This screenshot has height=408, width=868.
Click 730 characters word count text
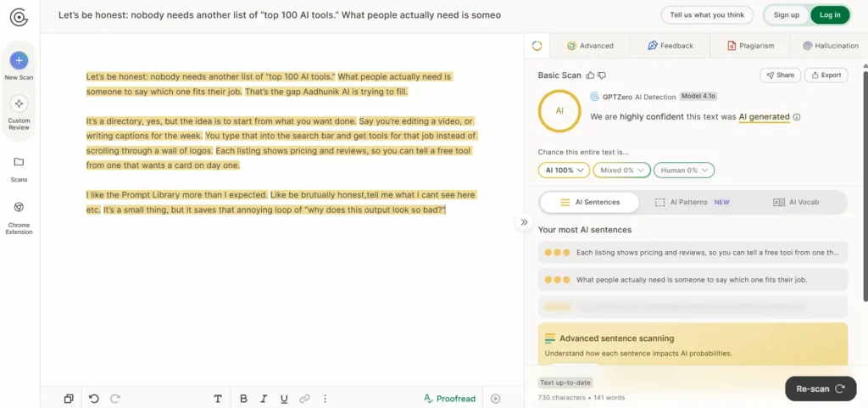581,398
